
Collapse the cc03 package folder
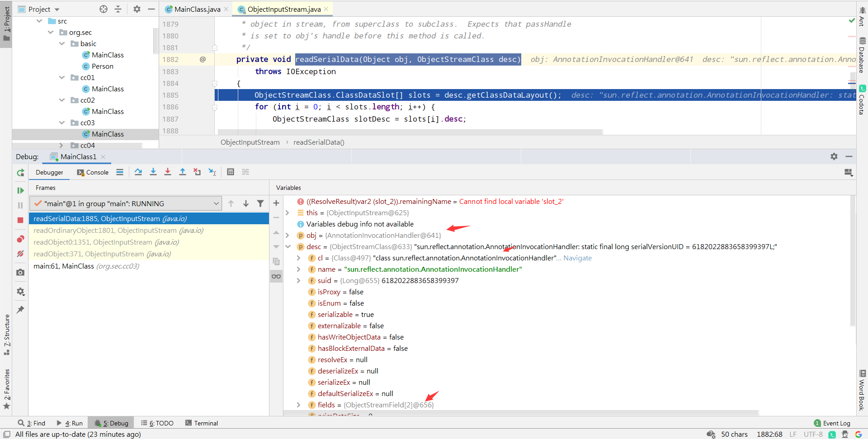point(62,123)
